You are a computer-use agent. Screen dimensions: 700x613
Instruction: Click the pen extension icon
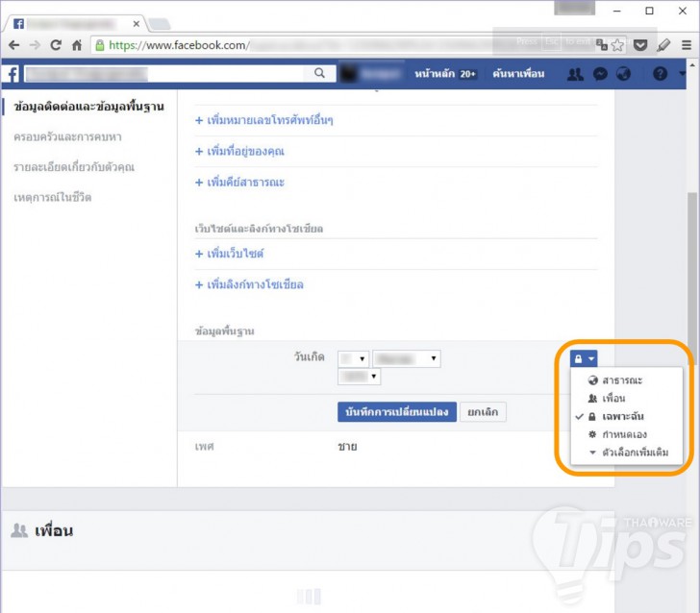click(x=663, y=45)
